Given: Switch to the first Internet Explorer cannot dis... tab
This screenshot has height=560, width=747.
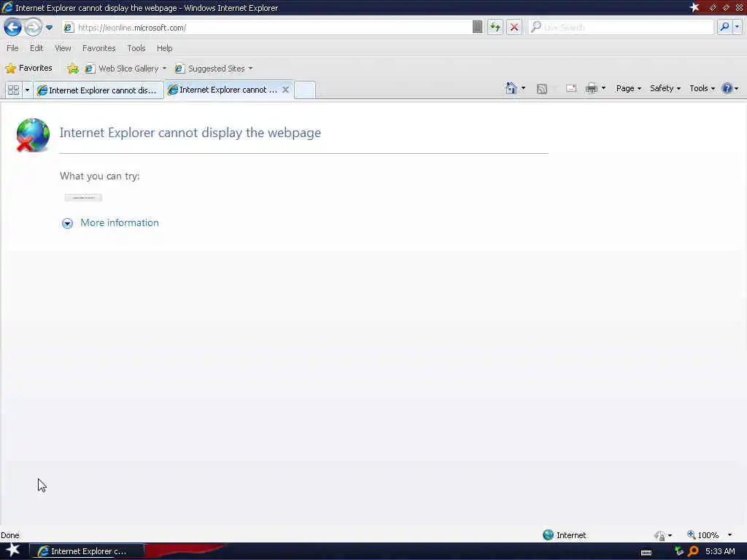Looking at the screenshot, I should coord(98,90).
